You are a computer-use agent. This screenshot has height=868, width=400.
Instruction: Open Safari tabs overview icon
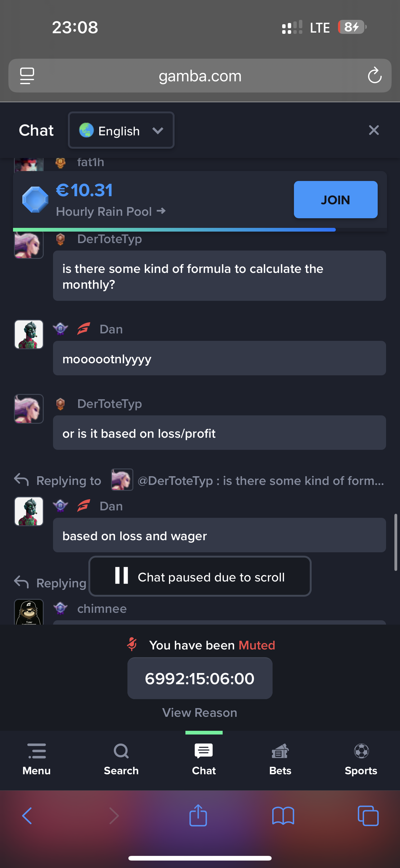coord(368,816)
